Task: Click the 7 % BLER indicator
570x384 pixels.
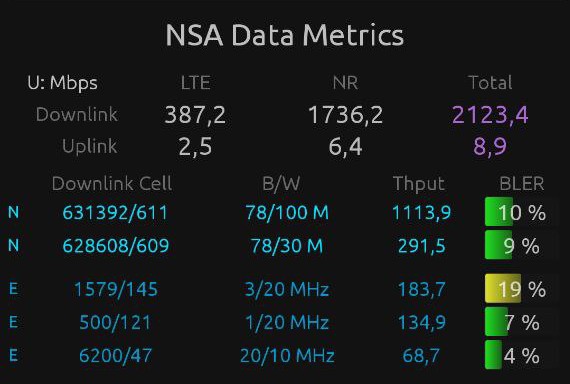Action: click(x=521, y=322)
